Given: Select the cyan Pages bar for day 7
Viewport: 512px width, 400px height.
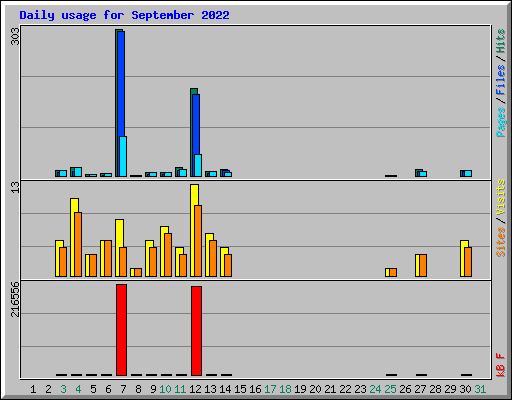Looking at the screenshot, I should click(x=123, y=156).
